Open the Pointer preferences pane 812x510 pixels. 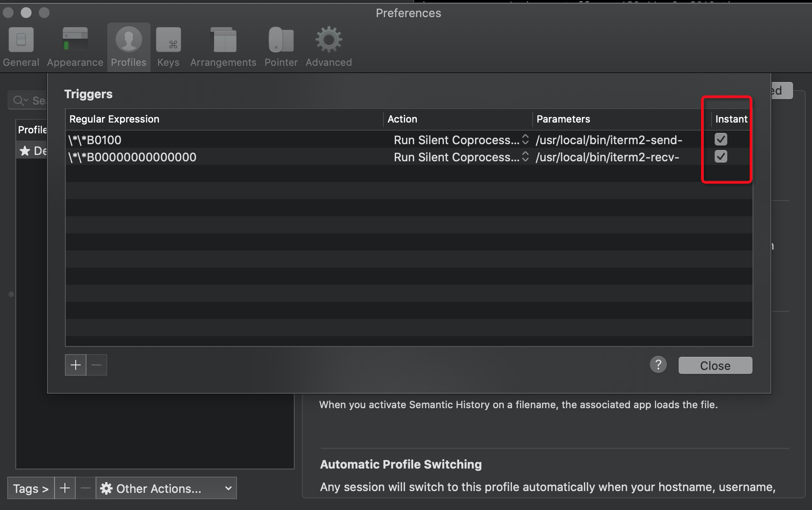tap(281, 47)
